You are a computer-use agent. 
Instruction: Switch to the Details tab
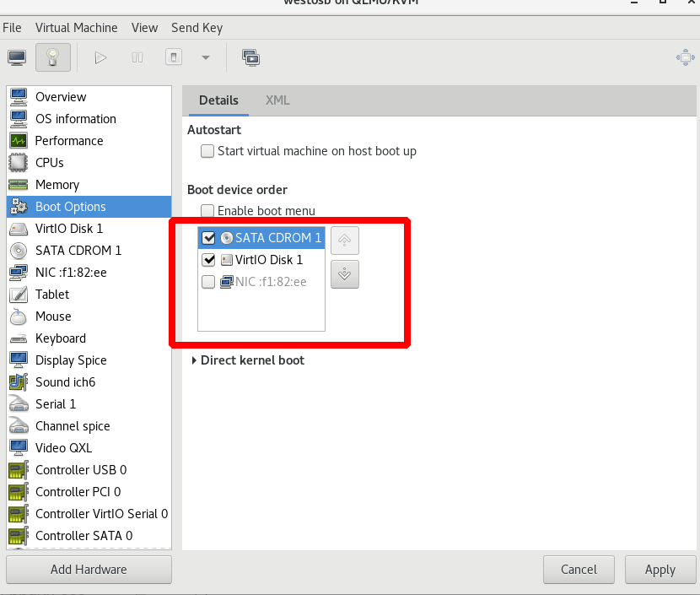(x=218, y=100)
